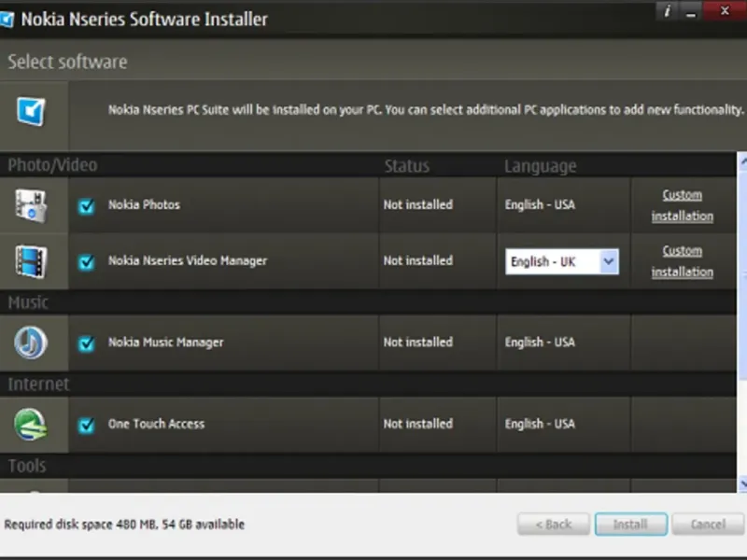This screenshot has height=560, width=747.
Task: Select the Nokia Photos row label
Action: pos(144,204)
